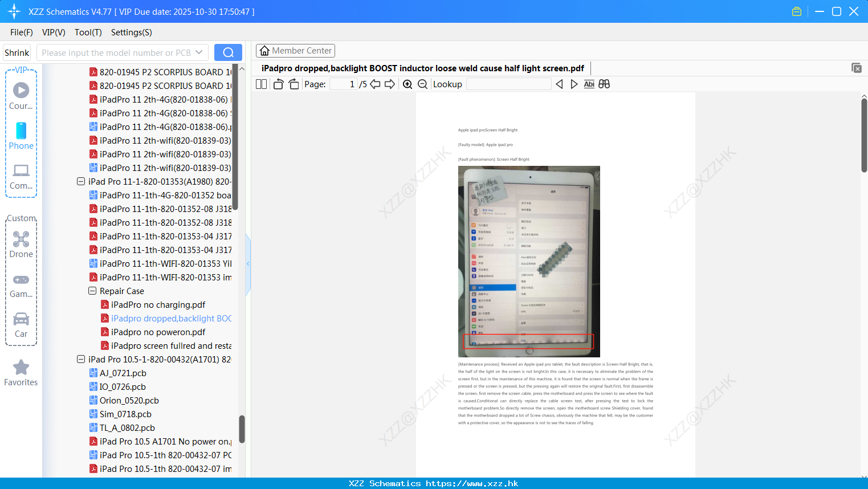
Task: Find next lookup result
Action: point(574,84)
